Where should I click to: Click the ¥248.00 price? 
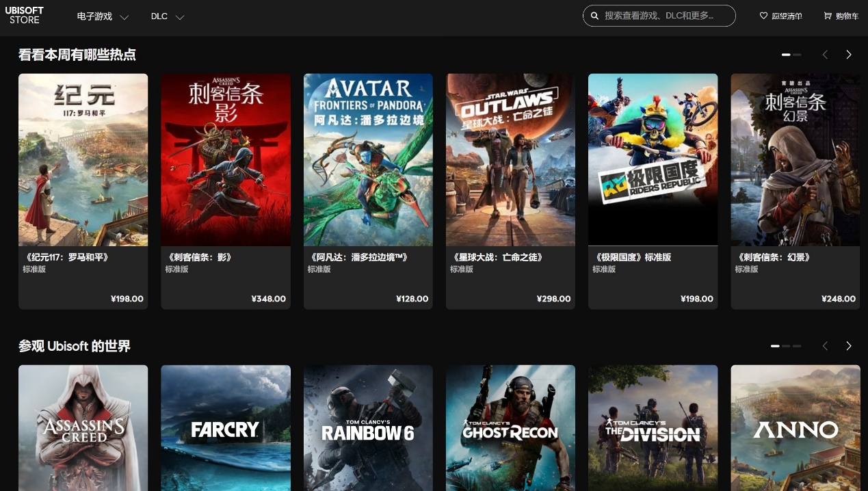coord(839,299)
